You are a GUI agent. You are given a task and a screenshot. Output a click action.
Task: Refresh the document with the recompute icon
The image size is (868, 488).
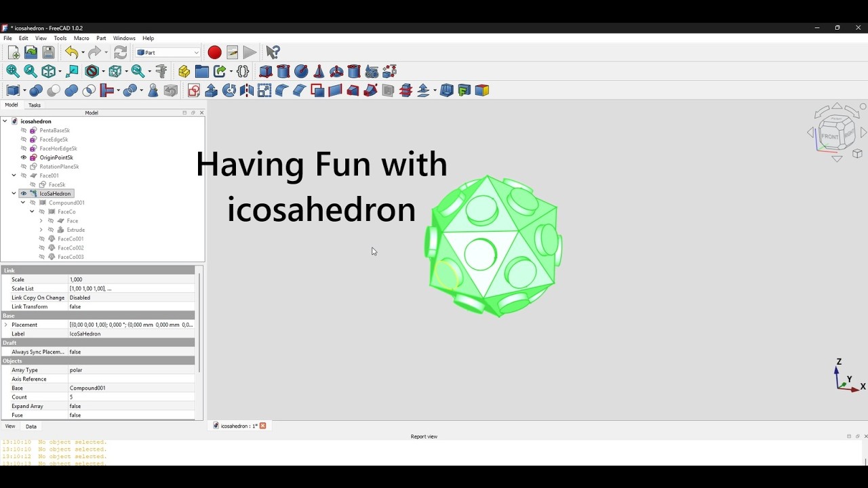pos(121,52)
